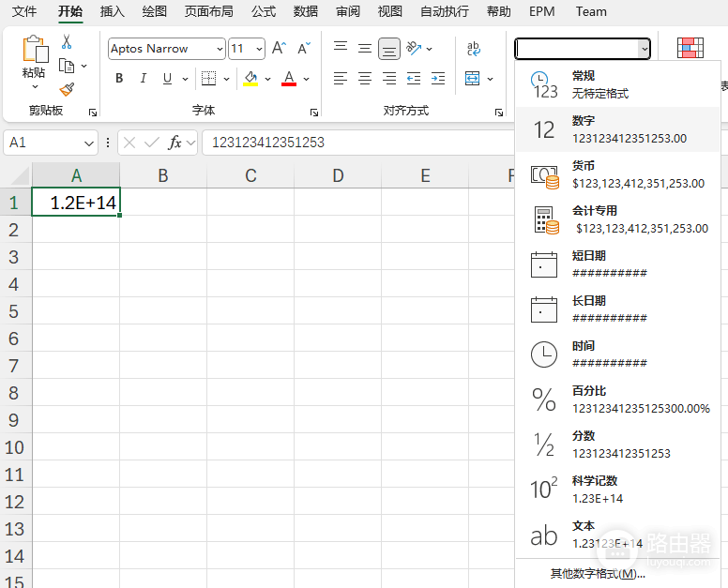Screen dimensions: 728x588
Task: Toggle Italic formatting
Action: pyautogui.click(x=143, y=79)
